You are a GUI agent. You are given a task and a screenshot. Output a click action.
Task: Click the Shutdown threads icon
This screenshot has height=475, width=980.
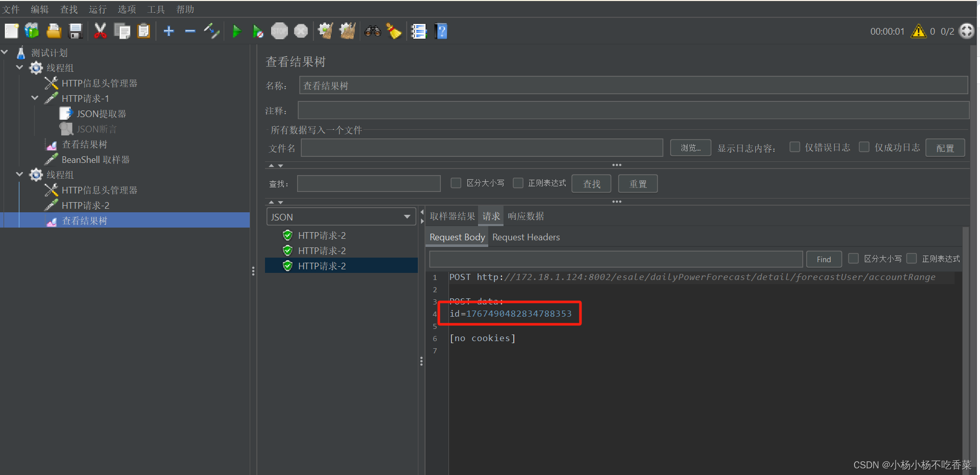point(301,31)
